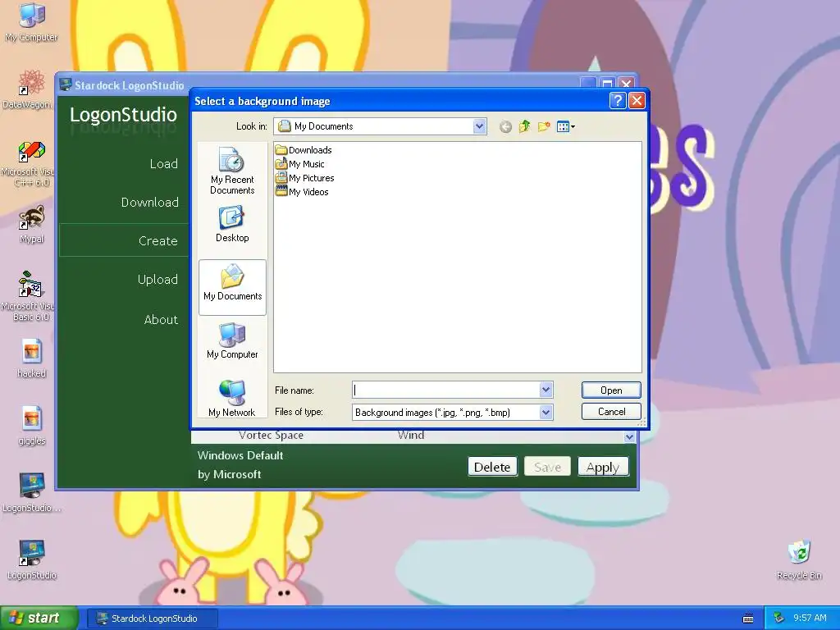The width and height of the screenshot is (840, 630).
Task: Expand the File name dropdown arrow
Action: click(546, 390)
